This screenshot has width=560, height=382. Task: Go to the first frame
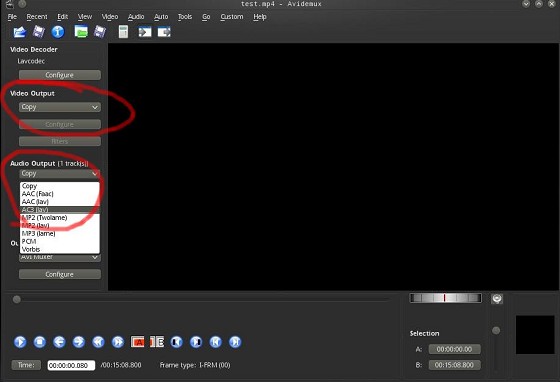coord(215,342)
